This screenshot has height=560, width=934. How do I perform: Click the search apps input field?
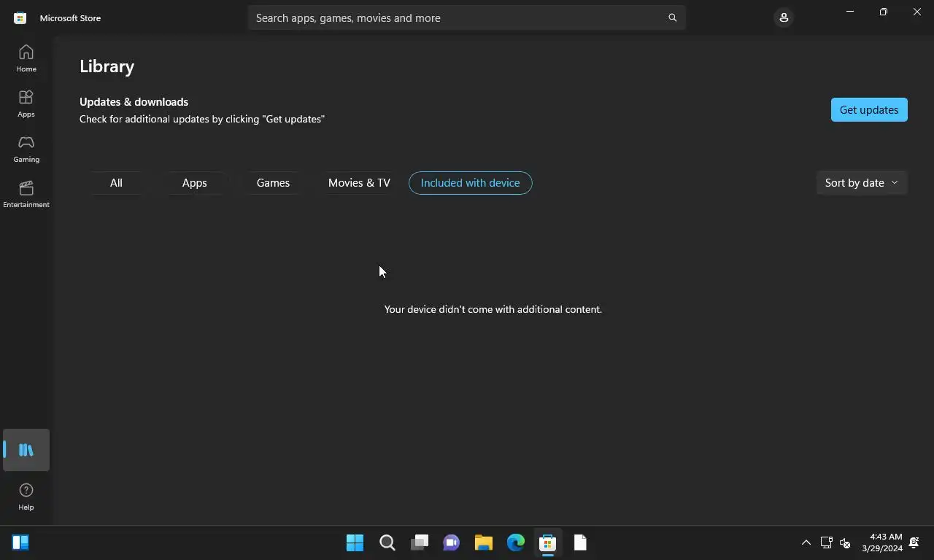(x=467, y=17)
